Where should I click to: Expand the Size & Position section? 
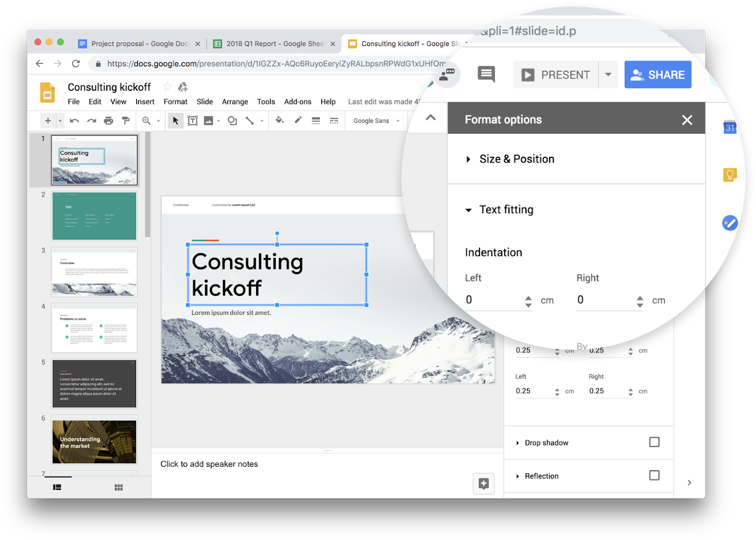pyautogui.click(x=468, y=159)
